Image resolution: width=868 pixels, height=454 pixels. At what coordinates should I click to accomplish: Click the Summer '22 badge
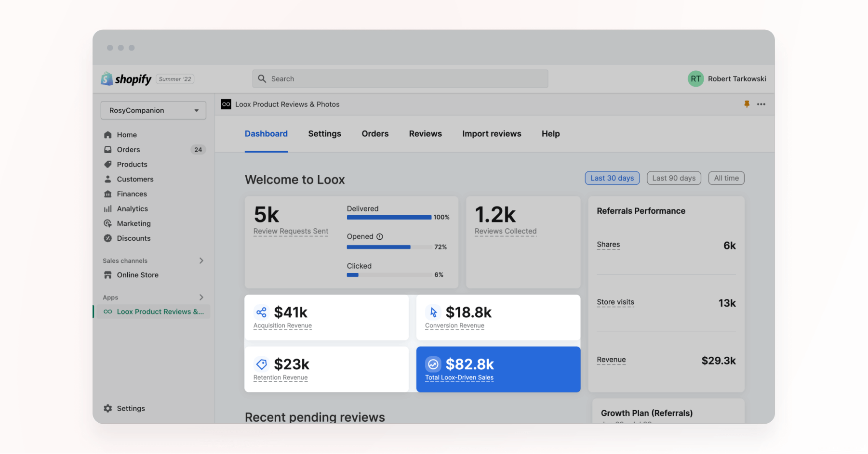[x=175, y=79]
